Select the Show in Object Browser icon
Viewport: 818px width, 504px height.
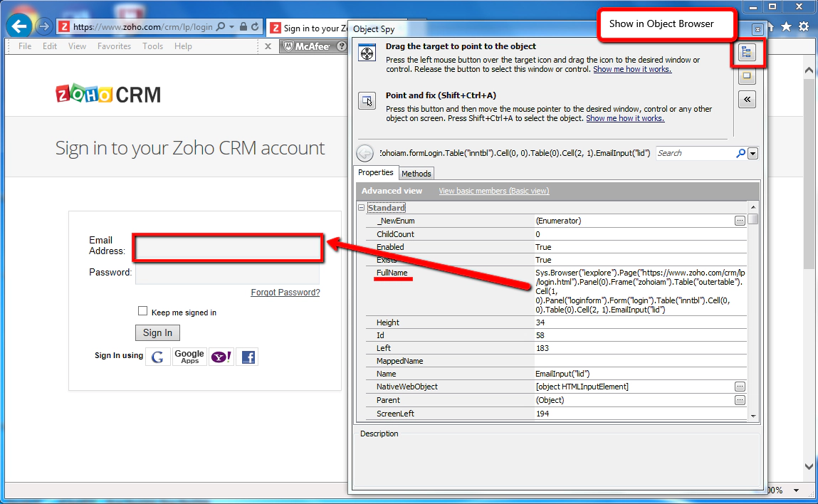pos(748,52)
